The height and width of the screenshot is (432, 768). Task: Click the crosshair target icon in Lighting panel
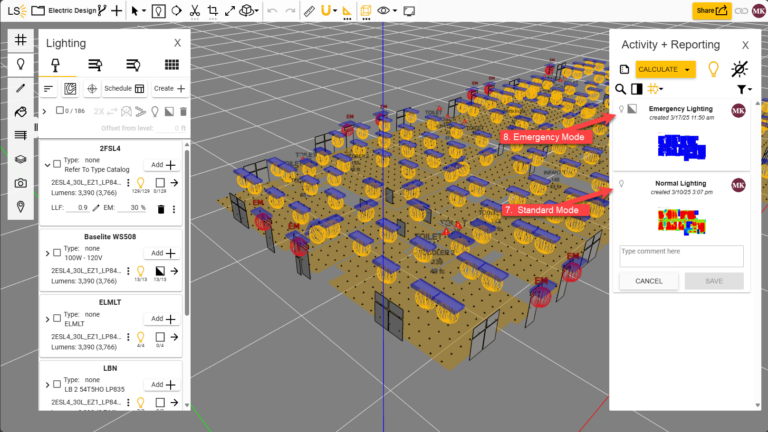92,89
